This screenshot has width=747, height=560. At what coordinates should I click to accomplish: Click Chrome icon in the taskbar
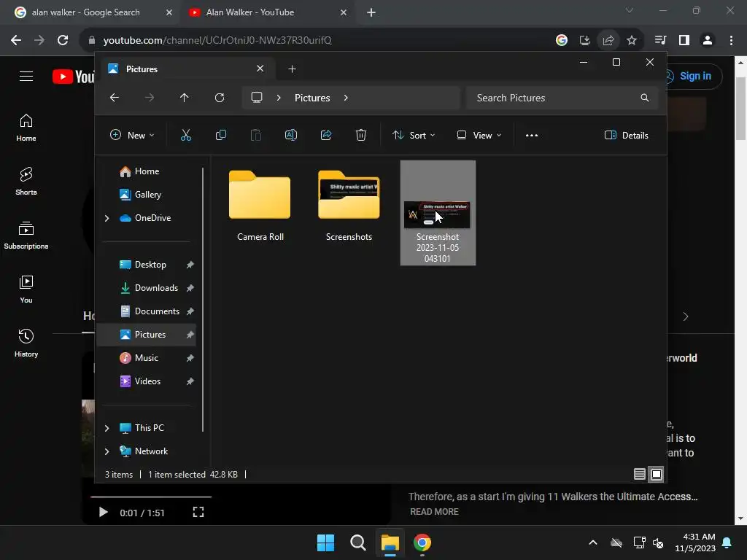[422, 542]
